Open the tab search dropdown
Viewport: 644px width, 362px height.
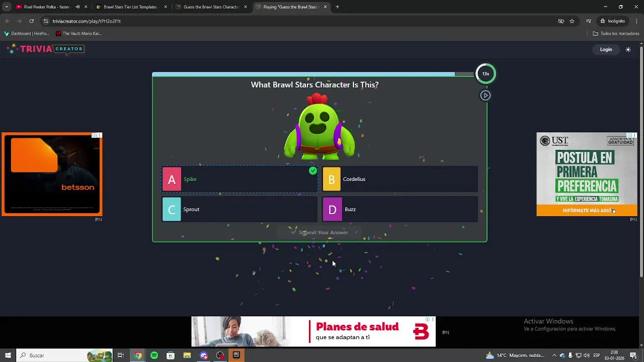tap(7, 7)
